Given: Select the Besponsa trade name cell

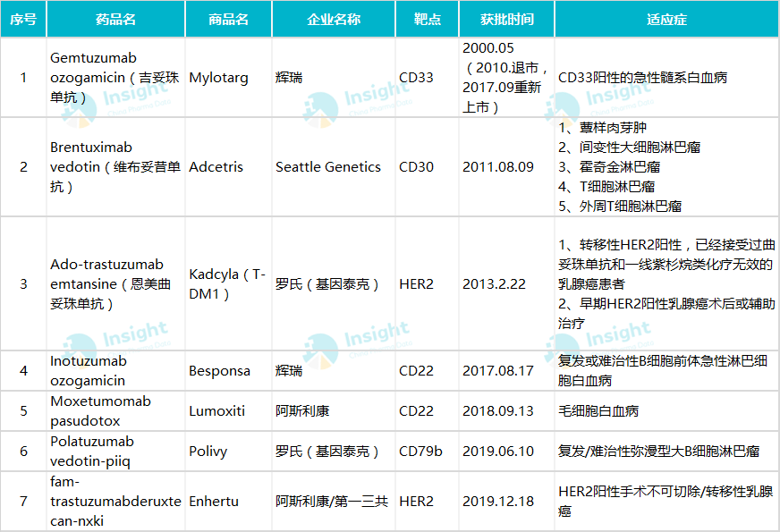Looking at the screenshot, I should pos(228,371).
